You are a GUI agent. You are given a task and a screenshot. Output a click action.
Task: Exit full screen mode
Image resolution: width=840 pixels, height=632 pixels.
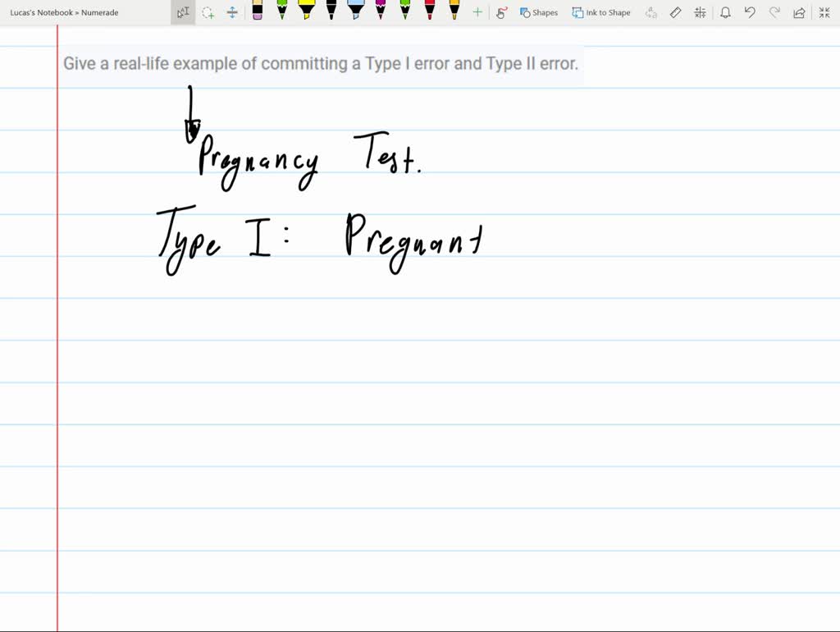[824, 12]
